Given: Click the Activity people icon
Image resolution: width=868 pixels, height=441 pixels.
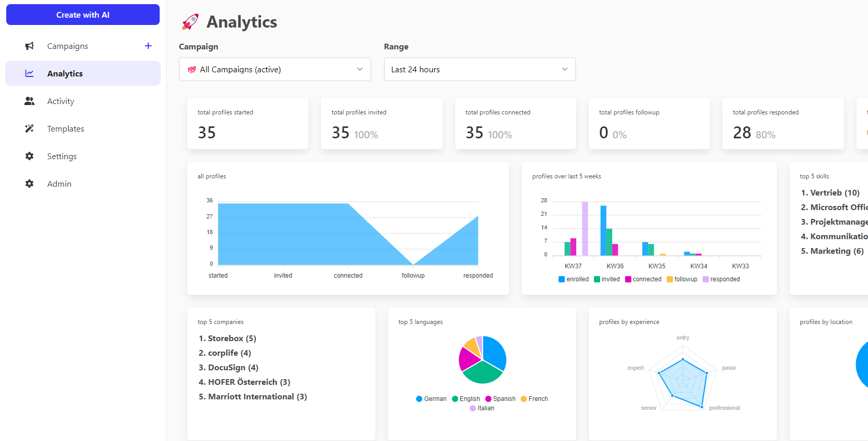Looking at the screenshot, I should click(x=30, y=101).
